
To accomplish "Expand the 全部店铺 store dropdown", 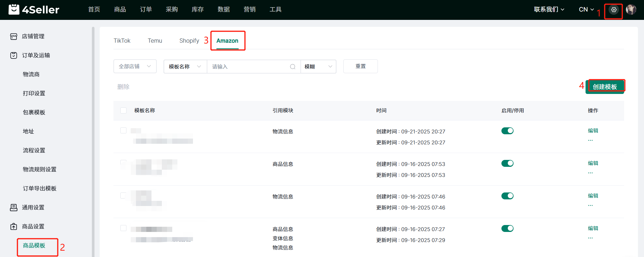I will [x=135, y=66].
